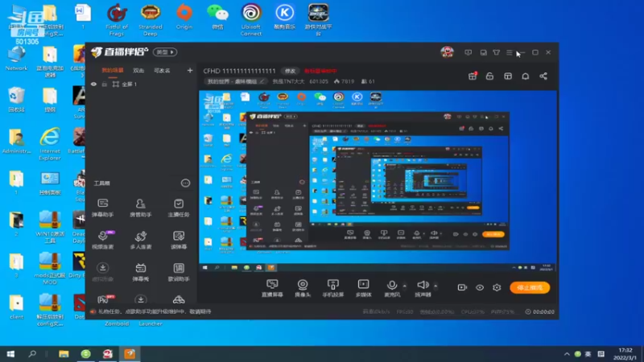Open stream settings gear icon
The image size is (644, 362).
pyautogui.click(x=497, y=287)
